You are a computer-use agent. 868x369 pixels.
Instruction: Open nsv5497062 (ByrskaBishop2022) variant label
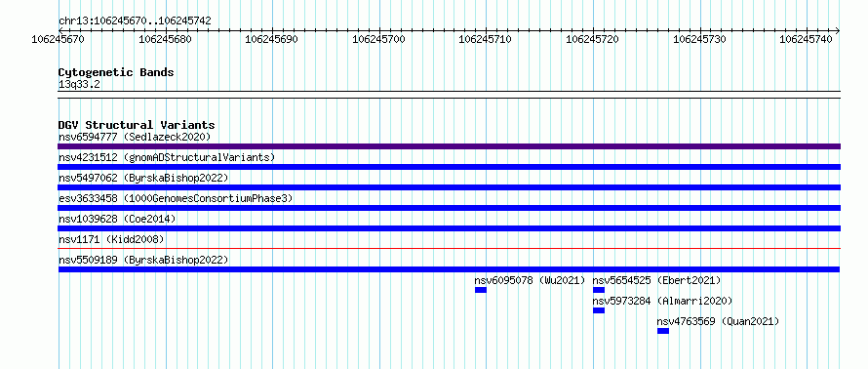(x=142, y=178)
